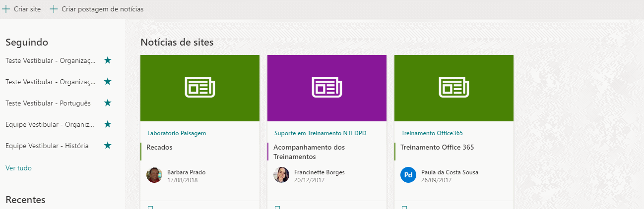The width and height of the screenshot is (644, 209).
Task: Click the Notícias de sites heading
Action: tap(177, 42)
